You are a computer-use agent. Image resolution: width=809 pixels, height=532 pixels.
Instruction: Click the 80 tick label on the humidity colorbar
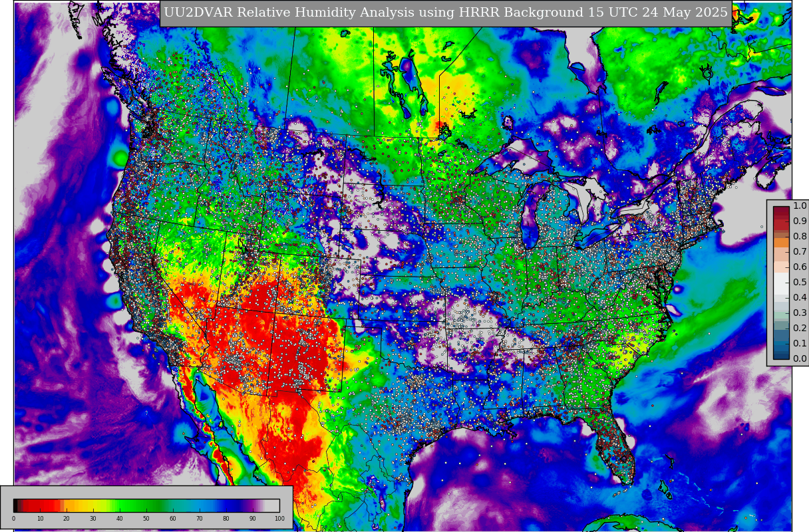[226, 519]
